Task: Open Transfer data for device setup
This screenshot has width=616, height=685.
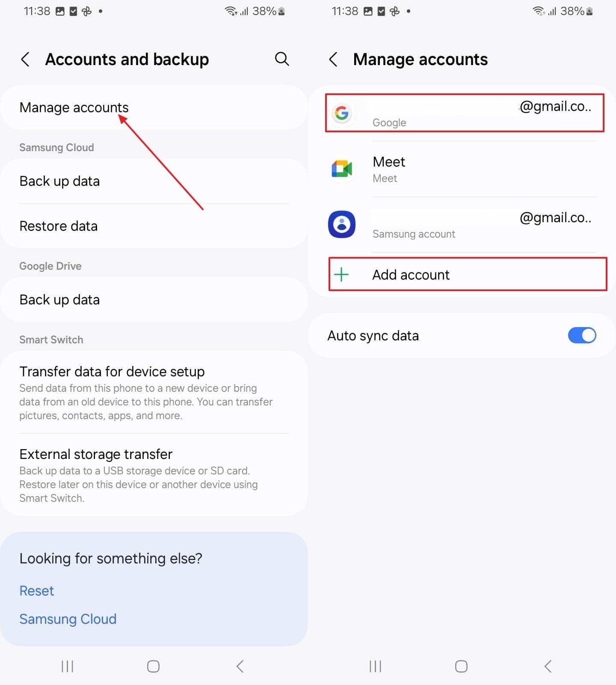Action: [154, 393]
